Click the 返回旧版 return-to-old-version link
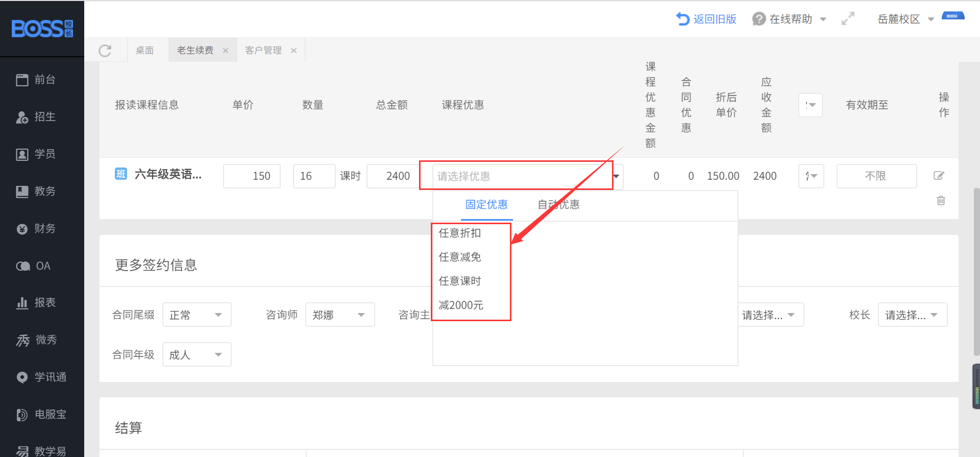The width and height of the screenshot is (980, 457). click(706, 19)
